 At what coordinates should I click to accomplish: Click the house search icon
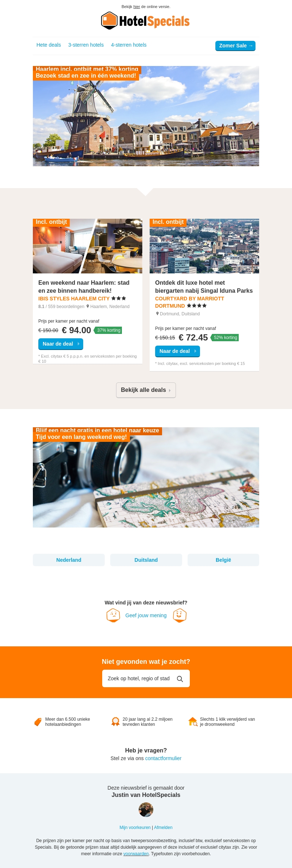tap(193, 721)
